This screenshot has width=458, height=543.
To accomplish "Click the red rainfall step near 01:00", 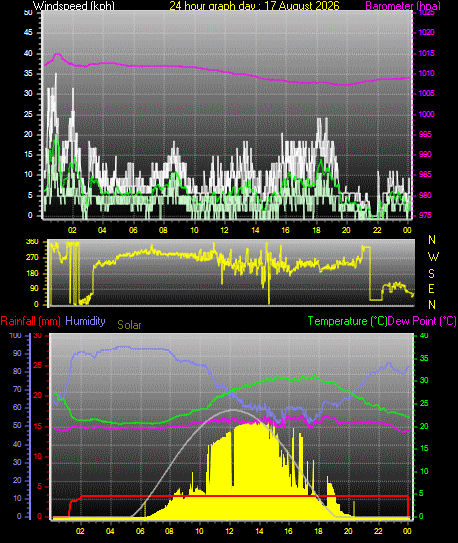I will pyautogui.click(x=70, y=508).
